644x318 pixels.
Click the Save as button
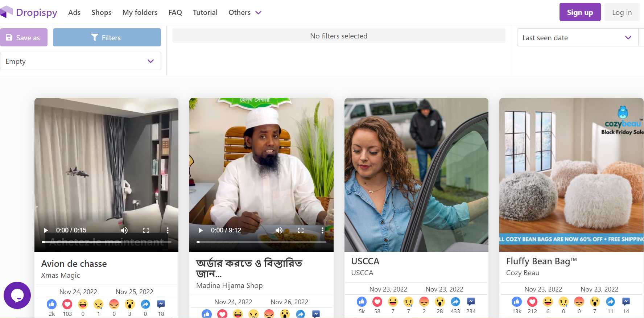pos(24,37)
